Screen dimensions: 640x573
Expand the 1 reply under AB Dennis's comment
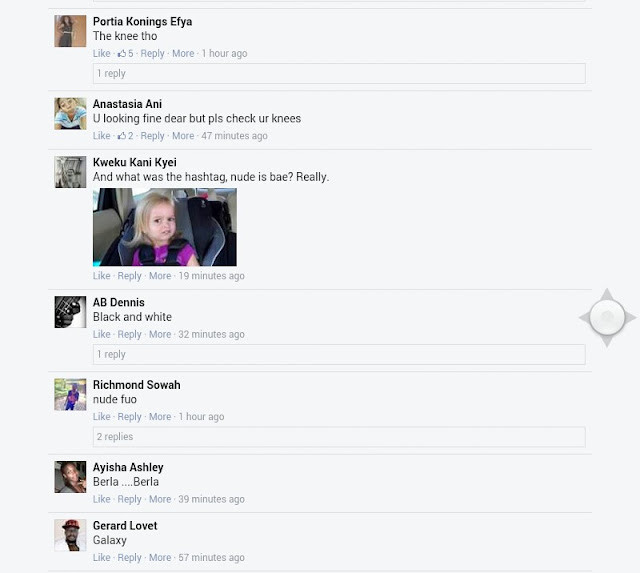339,354
